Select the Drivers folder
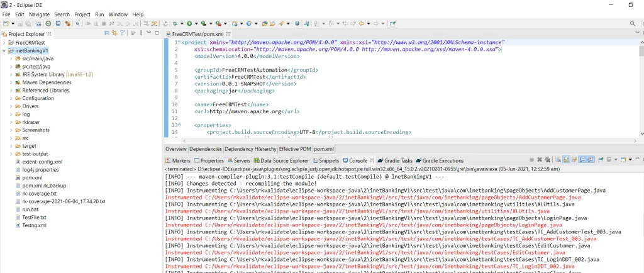This screenshot has width=644, height=273. [x=30, y=106]
